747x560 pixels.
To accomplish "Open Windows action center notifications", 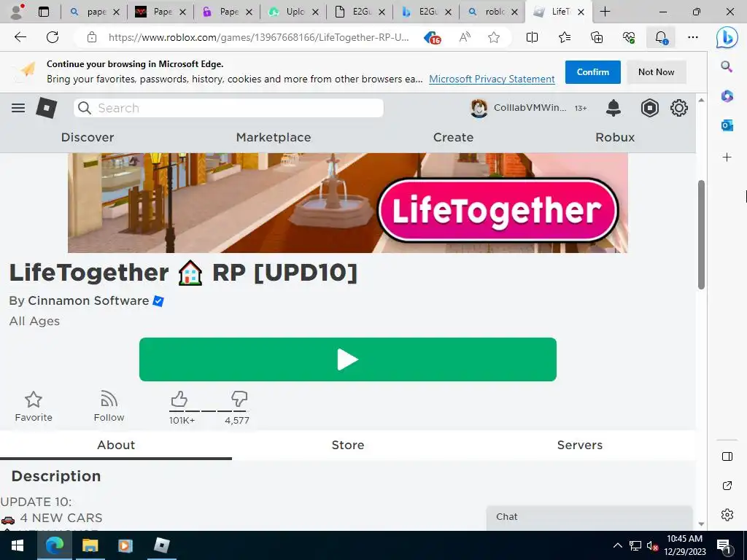I will pos(724,545).
